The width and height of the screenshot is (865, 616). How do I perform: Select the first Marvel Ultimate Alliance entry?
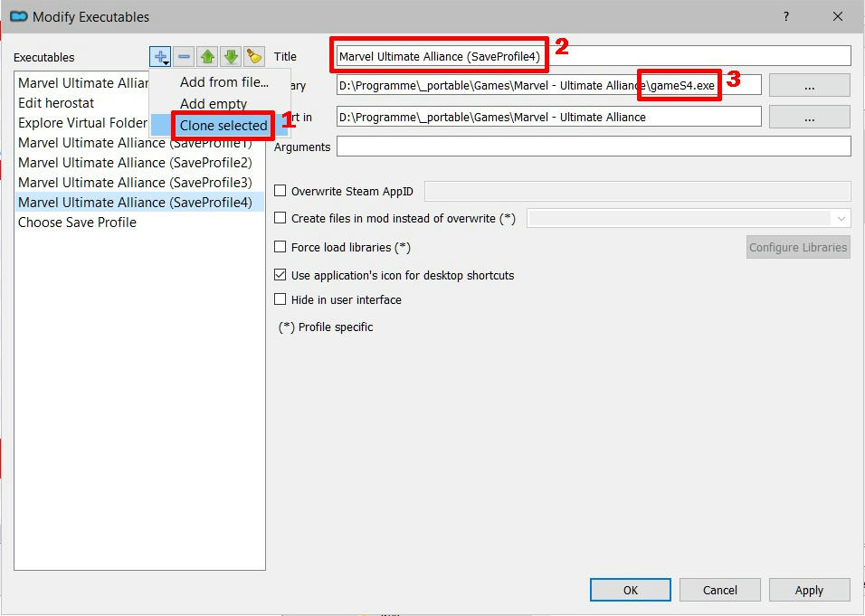83,82
